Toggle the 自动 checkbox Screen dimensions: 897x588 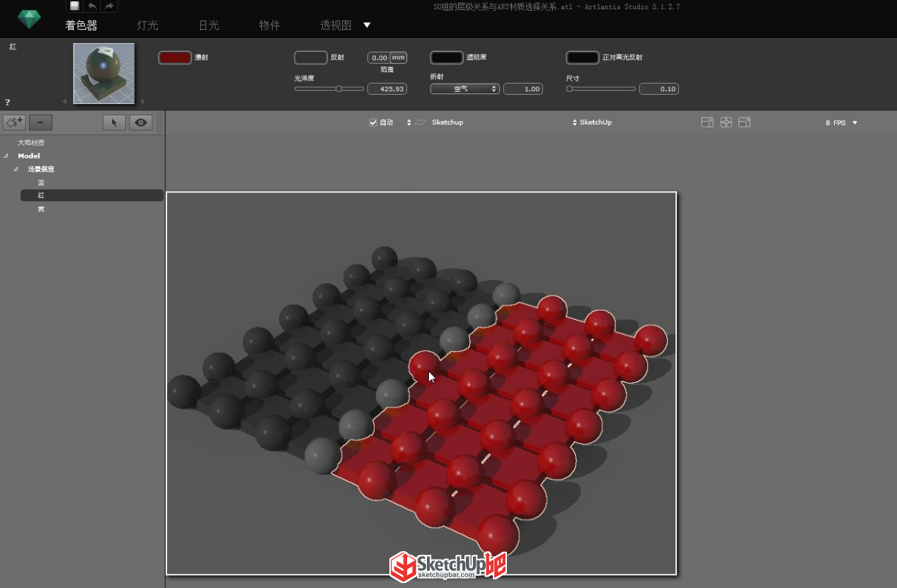point(373,122)
